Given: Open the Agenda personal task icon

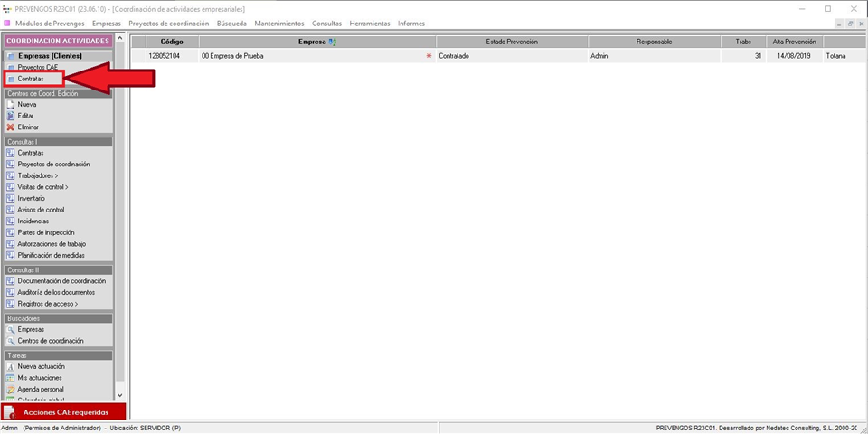Looking at the screenshot, I should pos(11,389).
